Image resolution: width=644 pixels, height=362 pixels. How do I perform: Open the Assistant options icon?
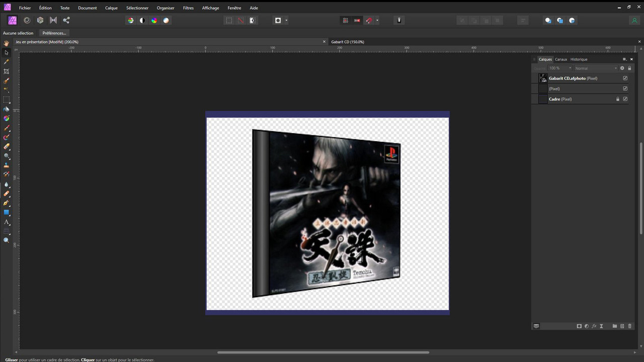coord(399,21)
